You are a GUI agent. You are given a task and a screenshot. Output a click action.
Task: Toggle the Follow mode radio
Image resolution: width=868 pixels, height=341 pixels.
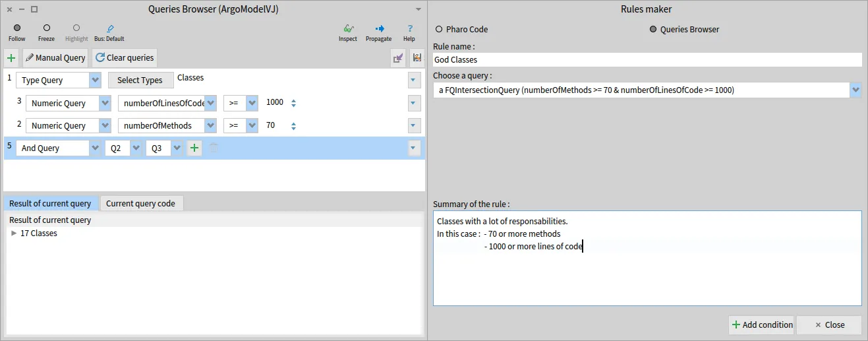click(x=17, y=28)
